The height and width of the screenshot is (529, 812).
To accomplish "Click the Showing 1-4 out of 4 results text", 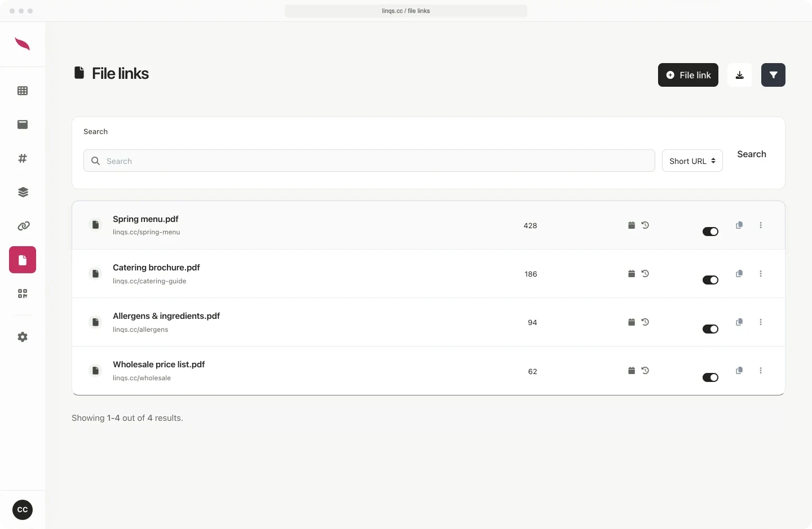I will coord(127,418).
